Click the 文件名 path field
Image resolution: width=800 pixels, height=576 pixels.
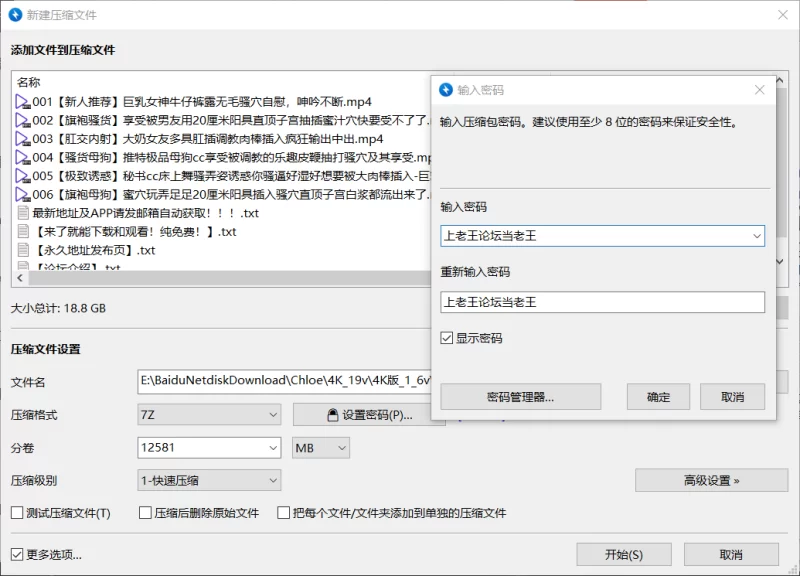(x=284, y=382)
